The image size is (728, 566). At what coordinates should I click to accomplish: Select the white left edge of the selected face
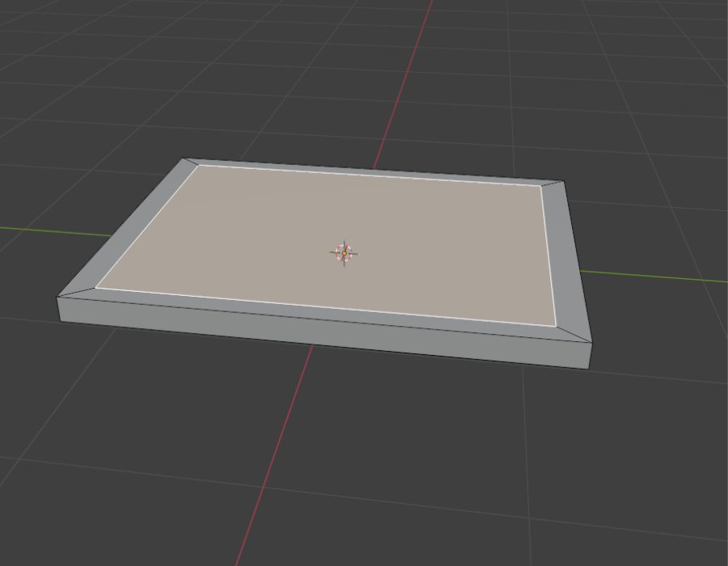[x=147, y=226]
